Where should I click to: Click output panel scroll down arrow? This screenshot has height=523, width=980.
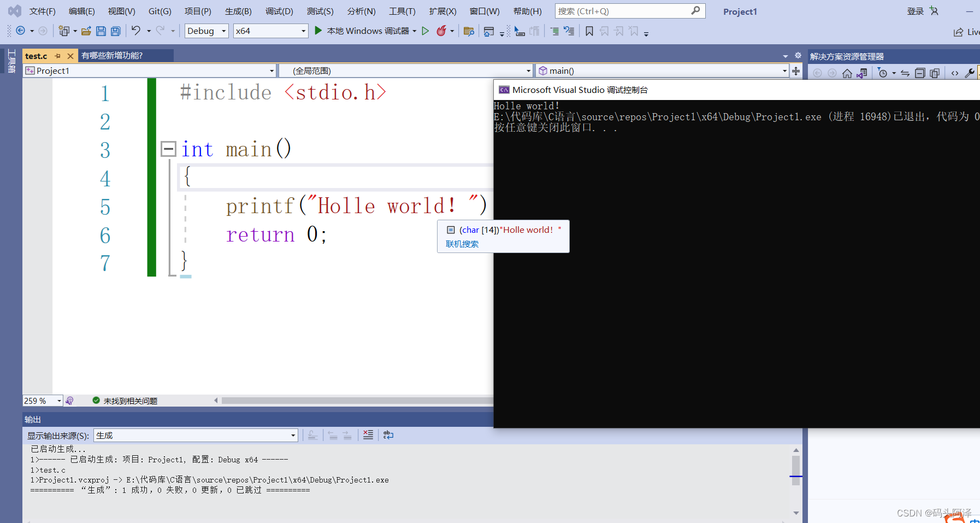coord(796,513)
